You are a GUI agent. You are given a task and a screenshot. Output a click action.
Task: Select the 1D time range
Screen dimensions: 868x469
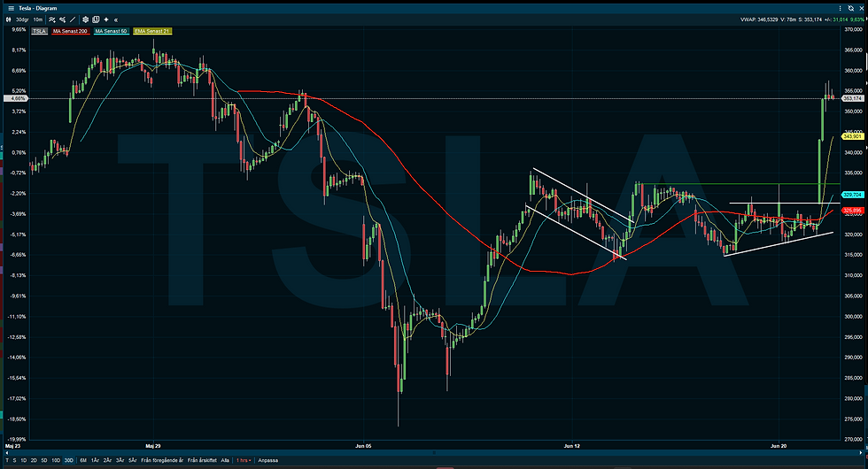pos(23,460)
